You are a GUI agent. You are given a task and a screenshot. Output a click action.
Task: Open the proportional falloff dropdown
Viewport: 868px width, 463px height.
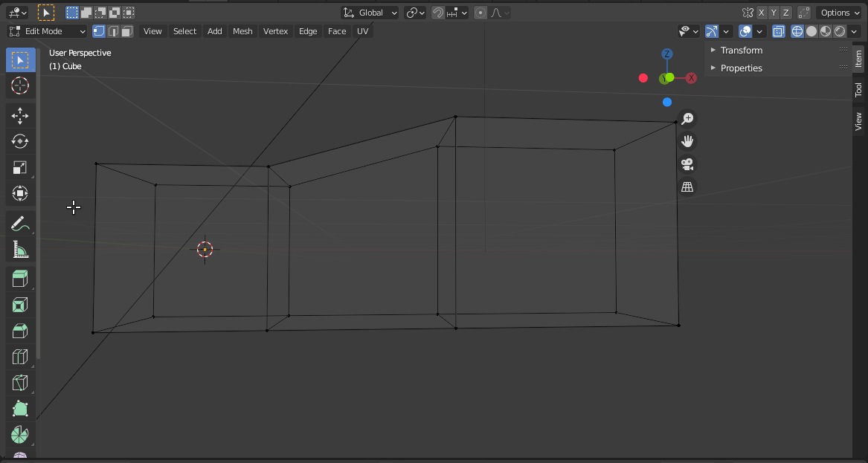coord(500,12)
